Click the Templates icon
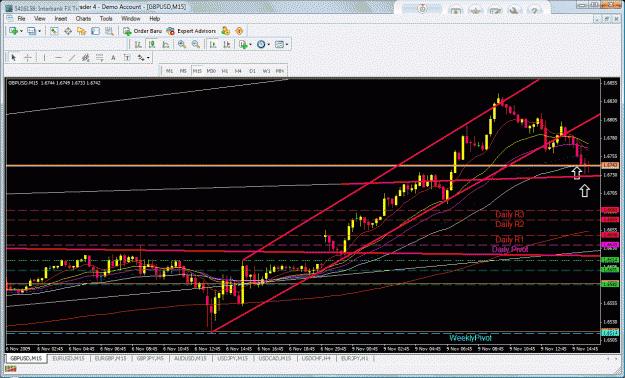This screenshot has height=378, width=625. [x=279, y=45]
